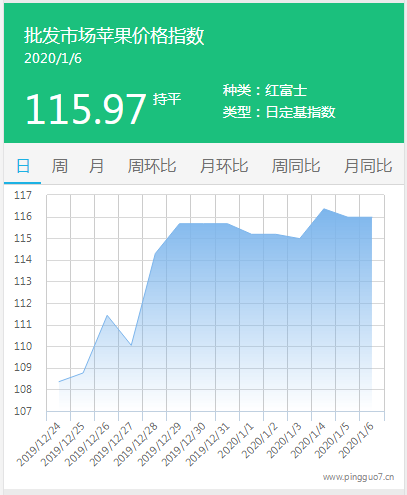407x495 pixels.
Task: Click the 109 y-axis label
Action: (x=23, y=368)
